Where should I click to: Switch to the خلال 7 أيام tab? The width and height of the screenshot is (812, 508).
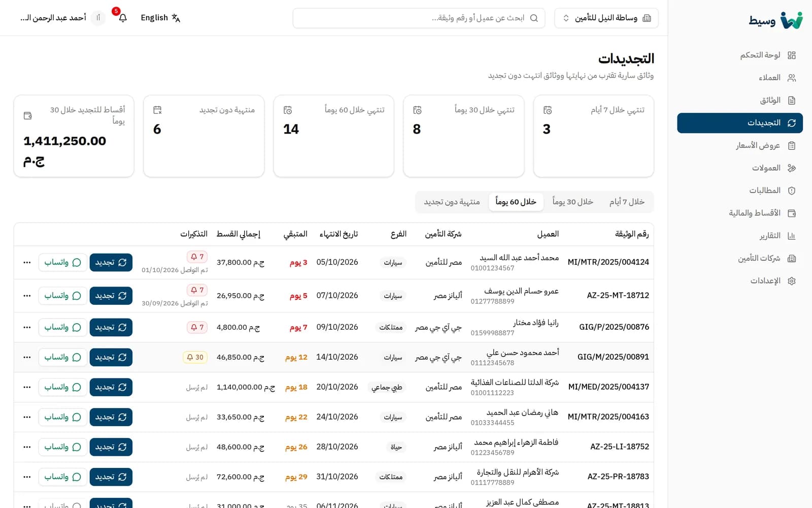[627, 202]
